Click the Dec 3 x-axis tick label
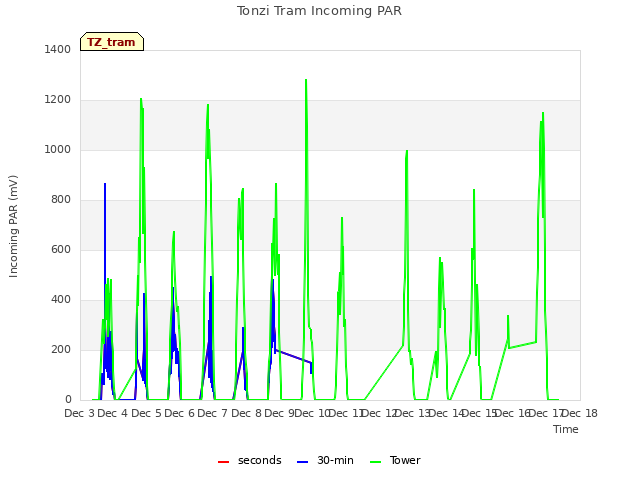The width and height of the screenshot is (640, 480). pos(80,413)
